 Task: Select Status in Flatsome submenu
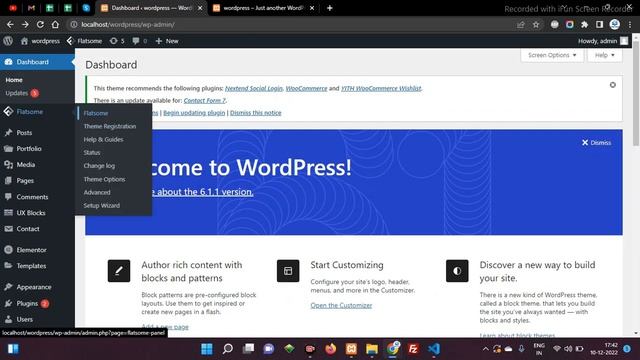92,152
